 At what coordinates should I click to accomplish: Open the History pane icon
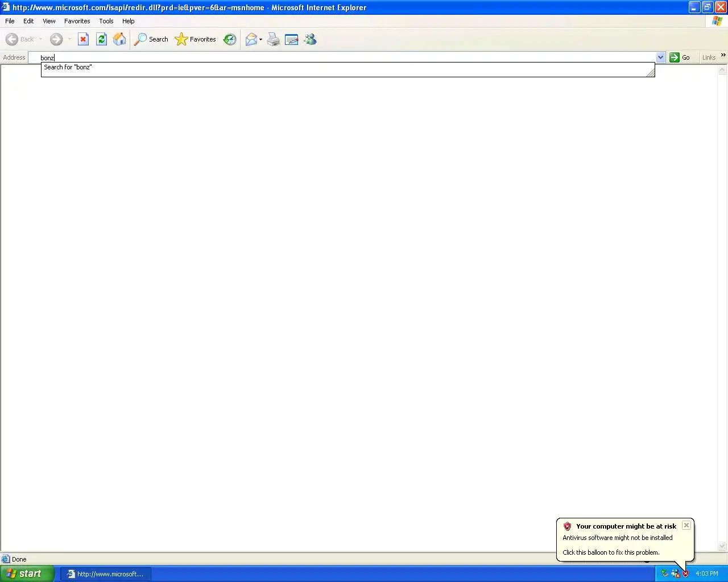230,39
